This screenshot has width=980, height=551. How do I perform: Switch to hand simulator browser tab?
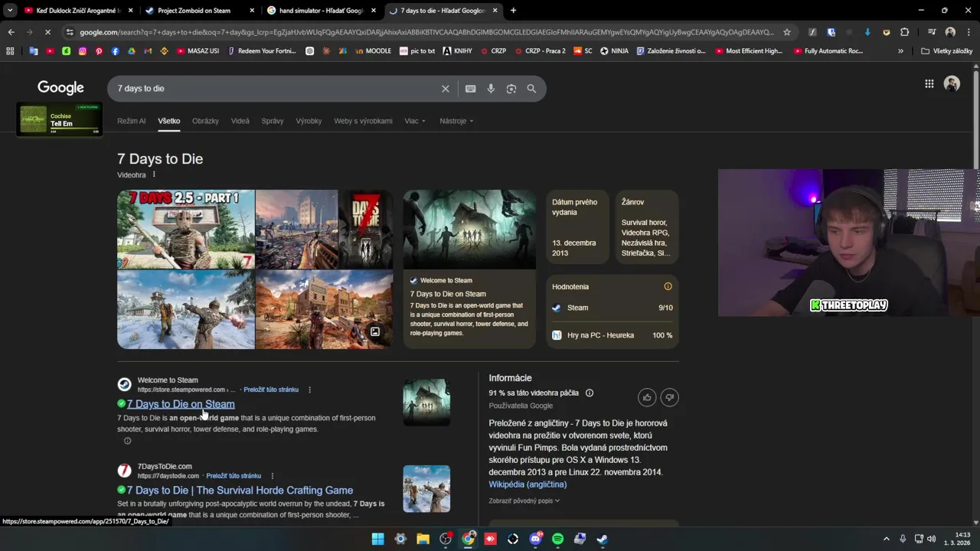click(x=321, y=11)
